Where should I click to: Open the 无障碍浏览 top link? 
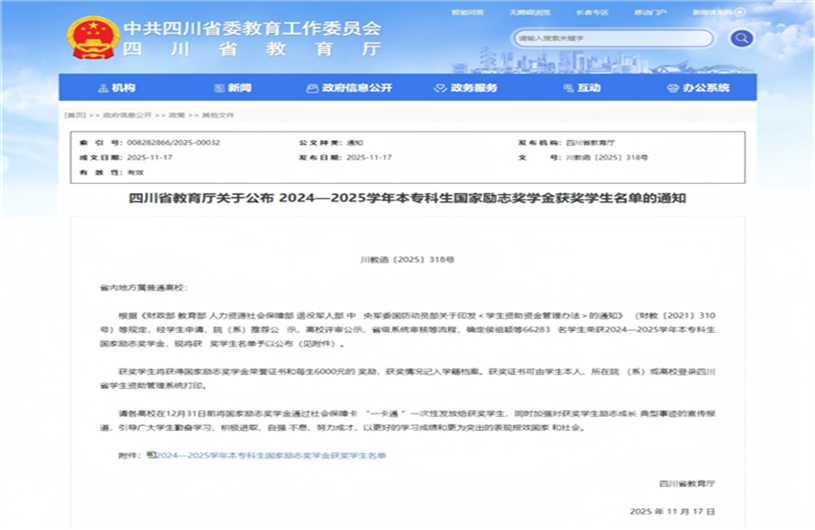point(529,12)
